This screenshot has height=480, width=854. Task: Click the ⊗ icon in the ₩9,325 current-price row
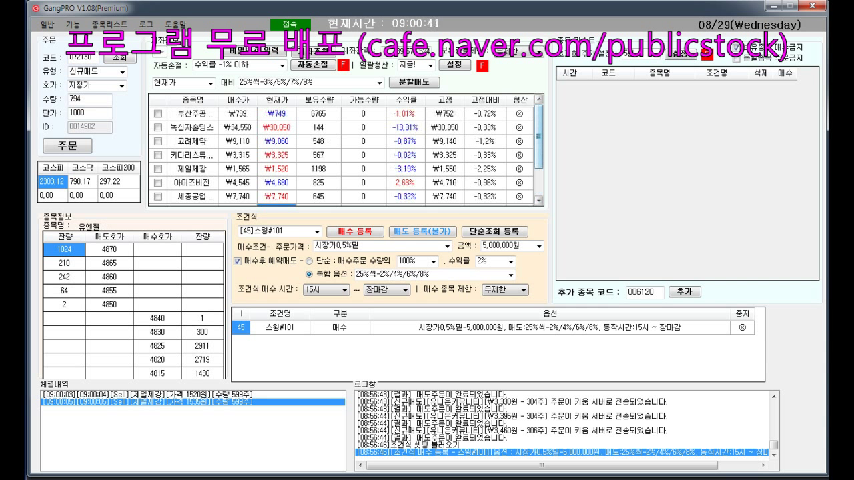coord(519,155)
